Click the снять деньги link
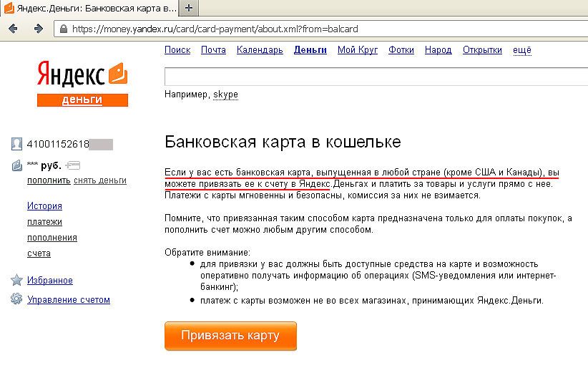 100,180
